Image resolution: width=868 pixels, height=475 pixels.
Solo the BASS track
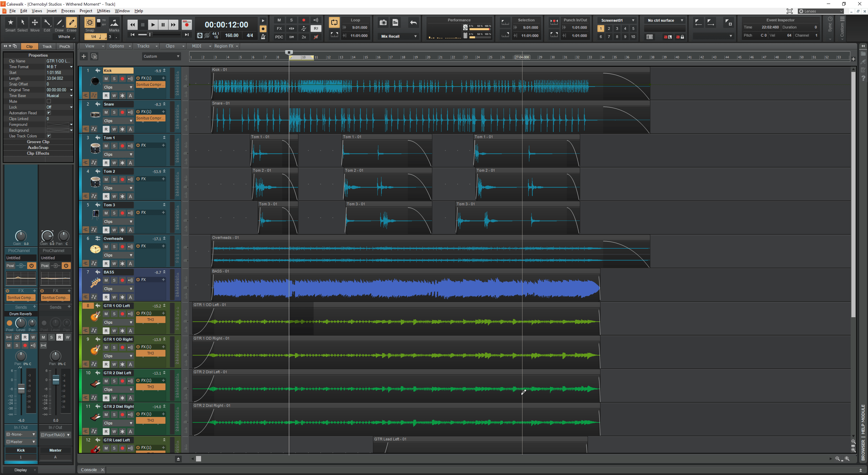click(114, 280)
